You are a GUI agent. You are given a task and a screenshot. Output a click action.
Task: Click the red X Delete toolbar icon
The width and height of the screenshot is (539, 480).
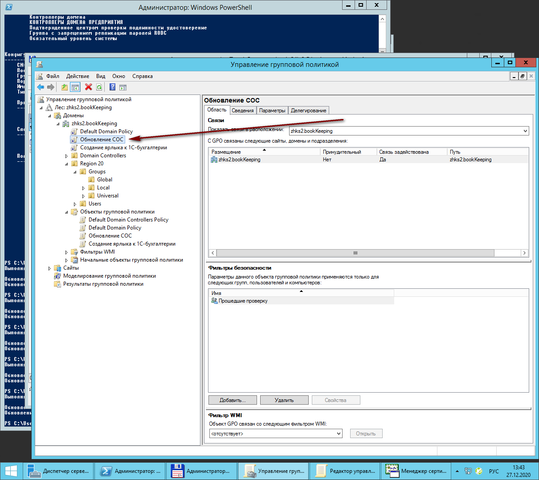click(x=88, y=87)
